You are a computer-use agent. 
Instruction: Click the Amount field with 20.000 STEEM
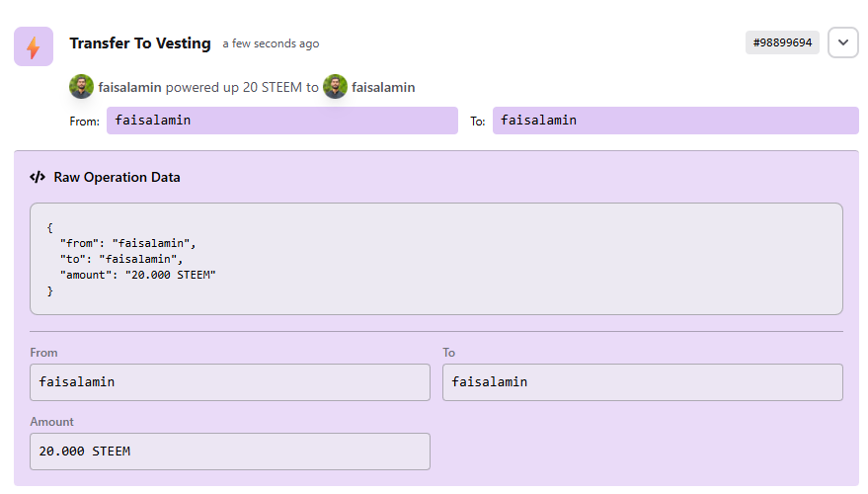click(230, 452)
